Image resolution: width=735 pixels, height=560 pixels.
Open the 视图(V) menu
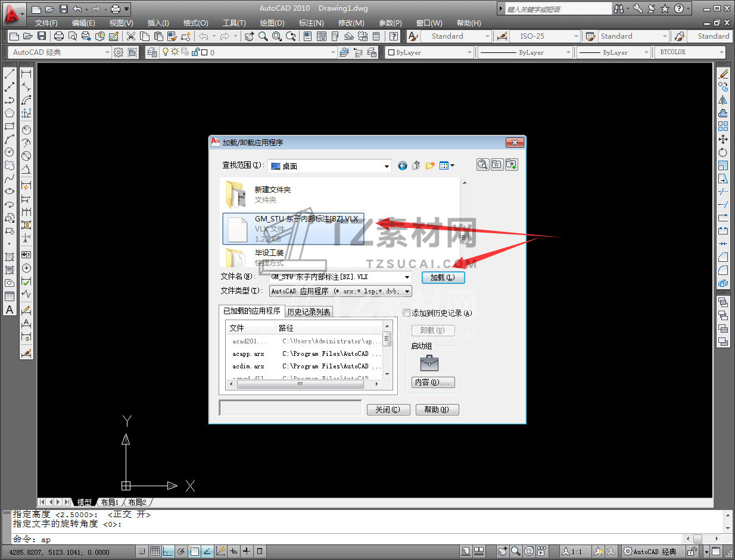(x=121, y=23)
